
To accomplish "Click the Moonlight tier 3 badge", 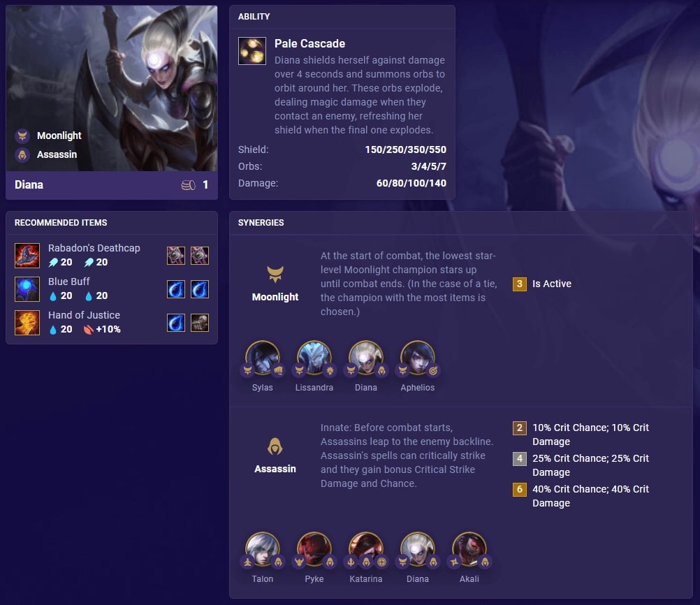I will [x=520, y=284].
